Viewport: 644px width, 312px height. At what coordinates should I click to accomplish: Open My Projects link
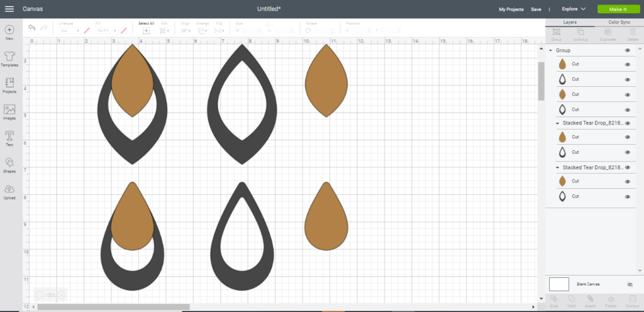coord(511,9)
